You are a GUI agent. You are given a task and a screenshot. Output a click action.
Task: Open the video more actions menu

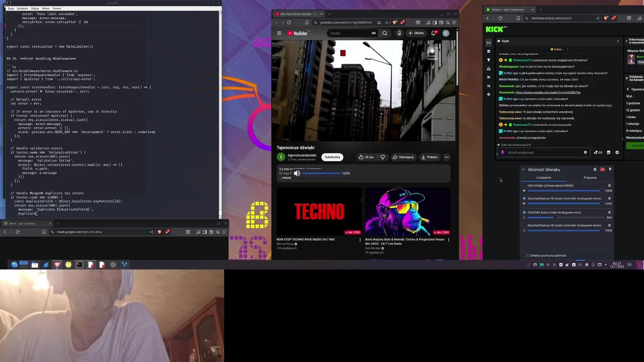coord(446,157)
